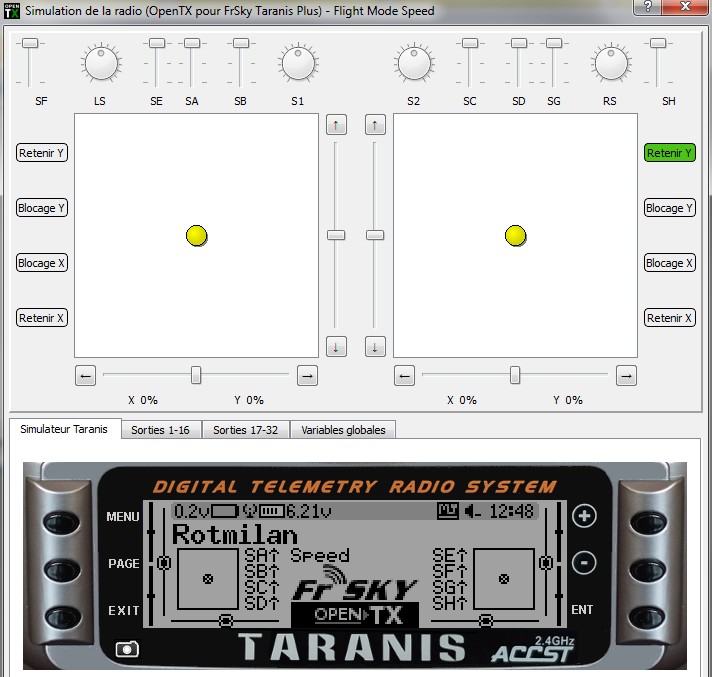This screenshot has height=677, width=712.
Task: Open the Sorties 17-32 tab
Action: click(x=246, y=430)
